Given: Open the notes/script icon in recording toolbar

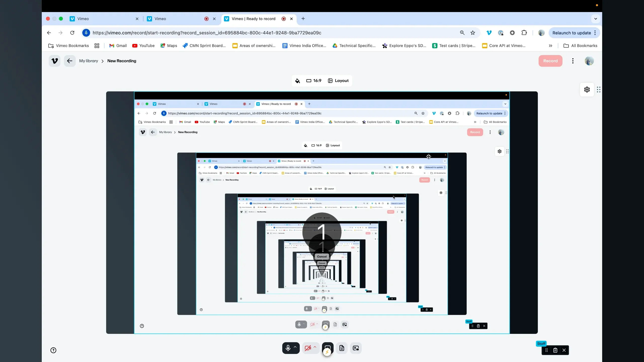Looking at the screenshot, I should tap(341, 348).
